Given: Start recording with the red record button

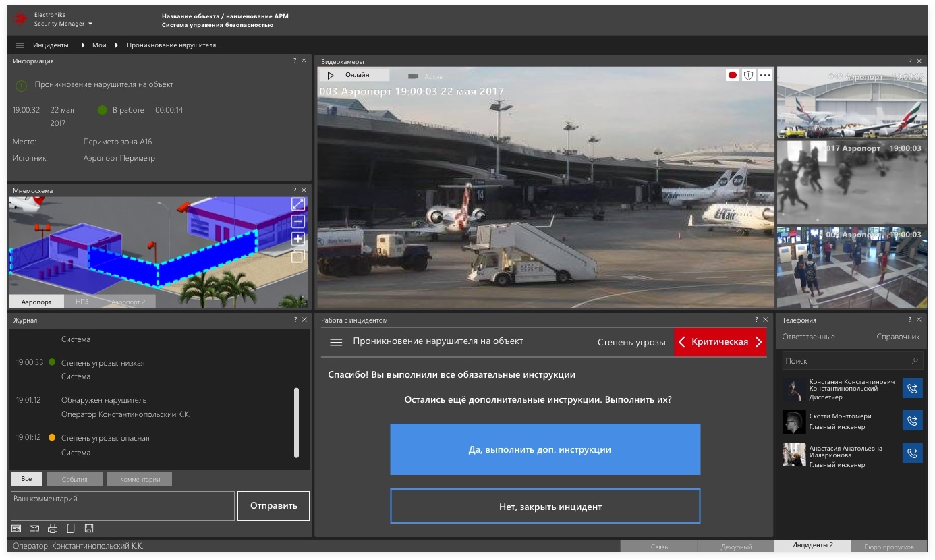Looking at the screenshot, I should click(733, 75).
